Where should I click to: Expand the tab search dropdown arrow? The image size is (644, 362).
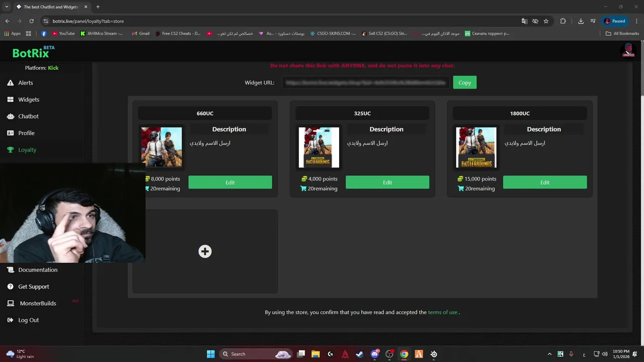(7, 7)
